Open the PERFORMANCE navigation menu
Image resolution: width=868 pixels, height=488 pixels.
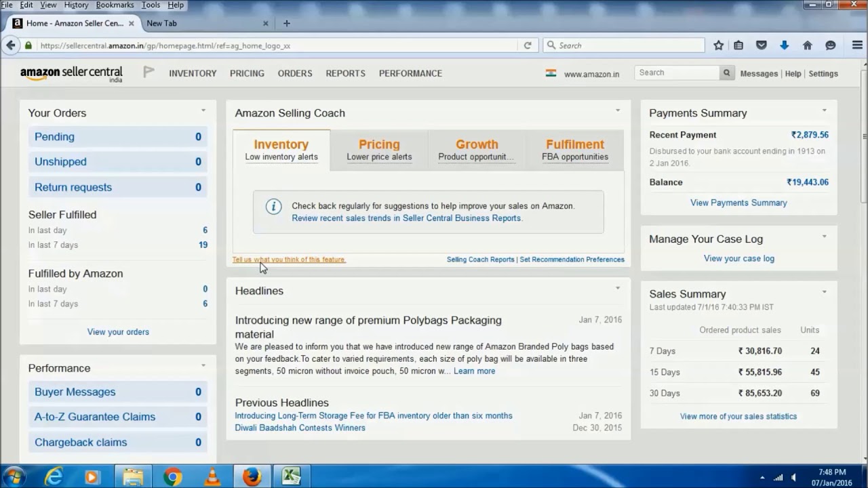[410, 73]
